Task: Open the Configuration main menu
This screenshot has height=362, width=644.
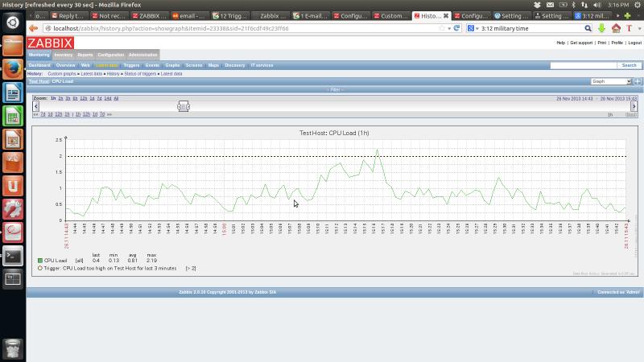Action: 111,55
